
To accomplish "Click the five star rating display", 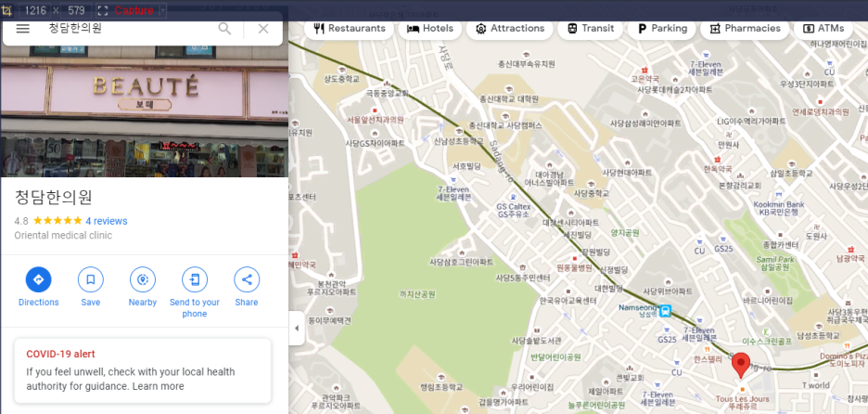I will [x=57, y=221].
